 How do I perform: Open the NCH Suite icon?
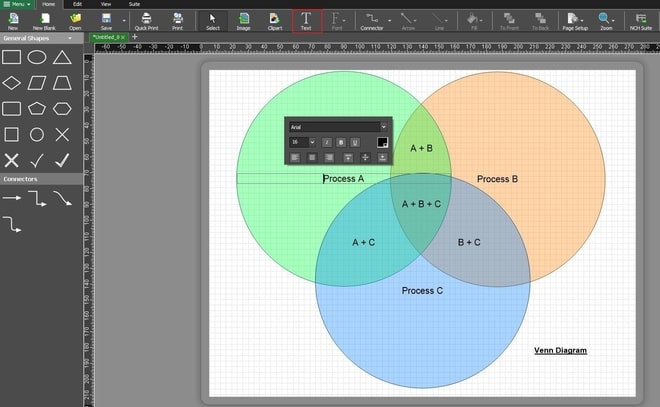point(641,21)
